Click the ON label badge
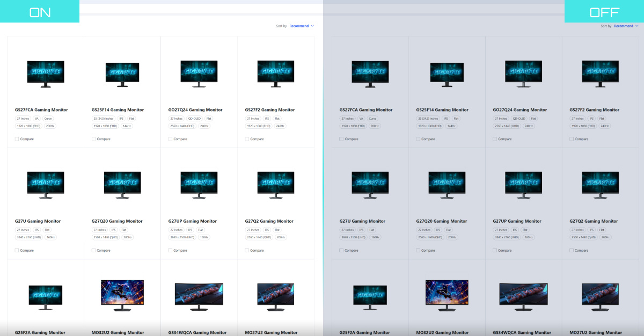 click(40, 12)
